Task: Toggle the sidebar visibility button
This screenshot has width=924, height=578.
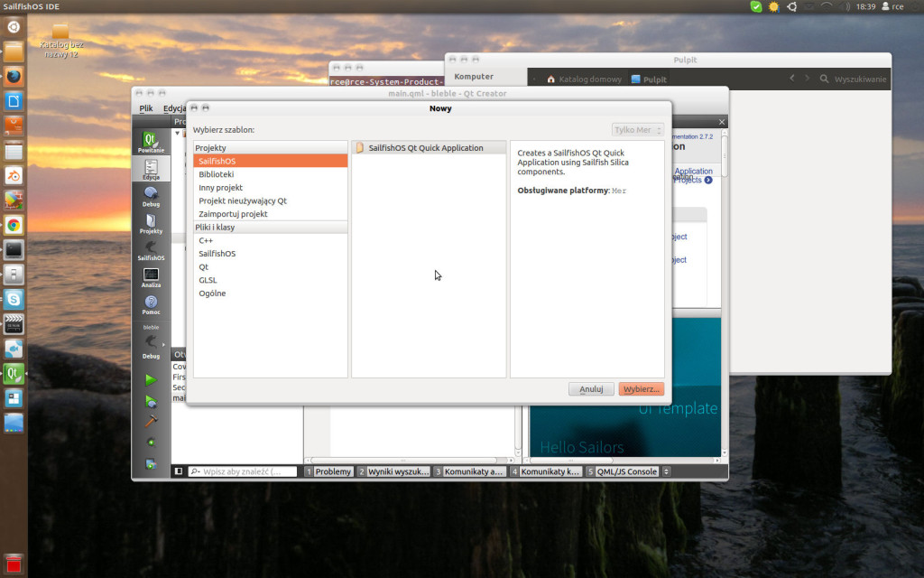Action: click(178, 471)
